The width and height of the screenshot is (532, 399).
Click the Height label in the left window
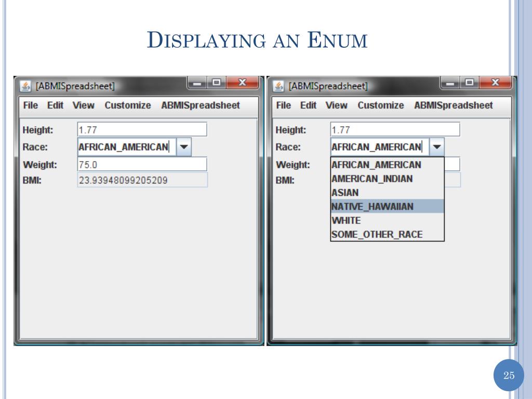37,130
